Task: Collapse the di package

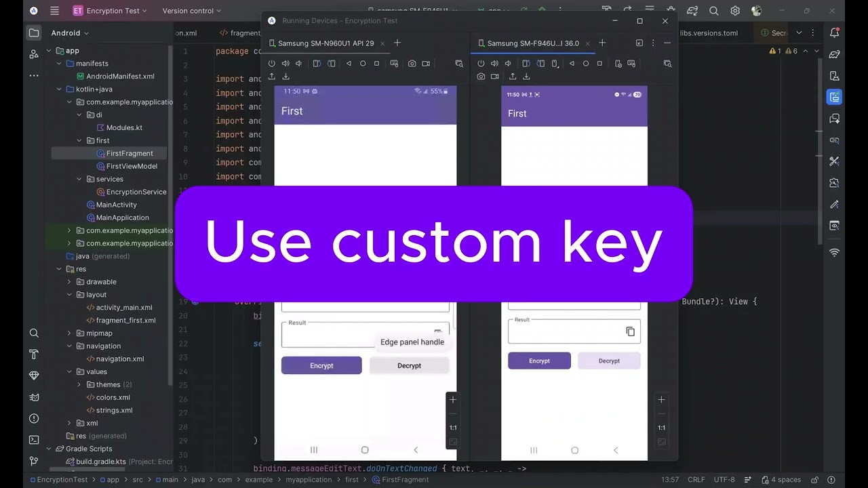Action: click(x=79, y=115)
